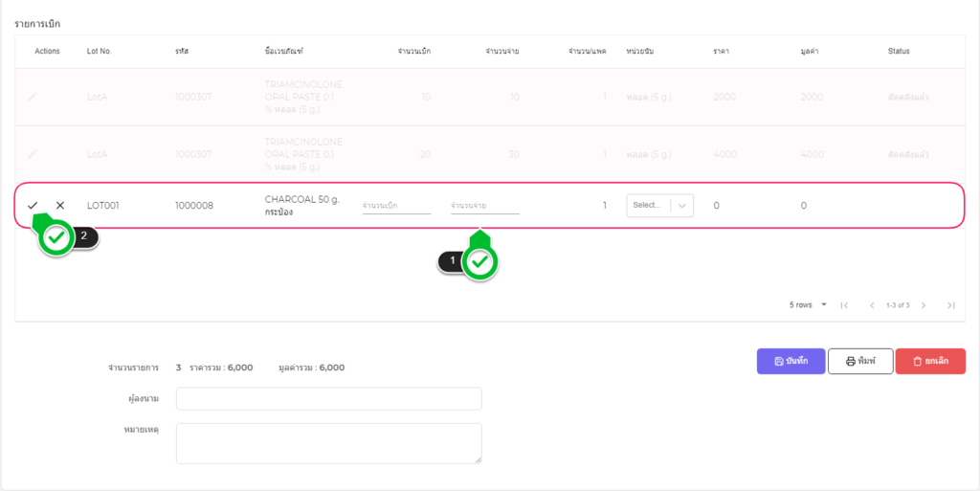Focus the จำนวนเบิก field in the LOT001 row
Image resolution: width=980 pixels, height=491 pixels.
tap(396, 206)
